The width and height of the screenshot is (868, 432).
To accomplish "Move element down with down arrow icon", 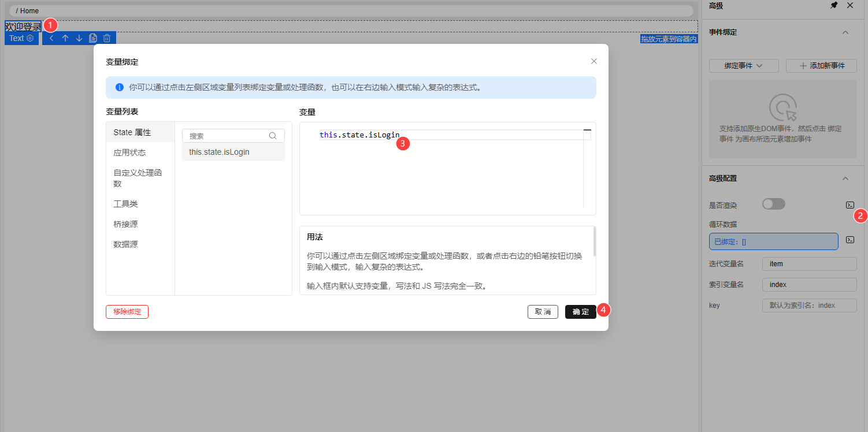I will pos(79,38).
